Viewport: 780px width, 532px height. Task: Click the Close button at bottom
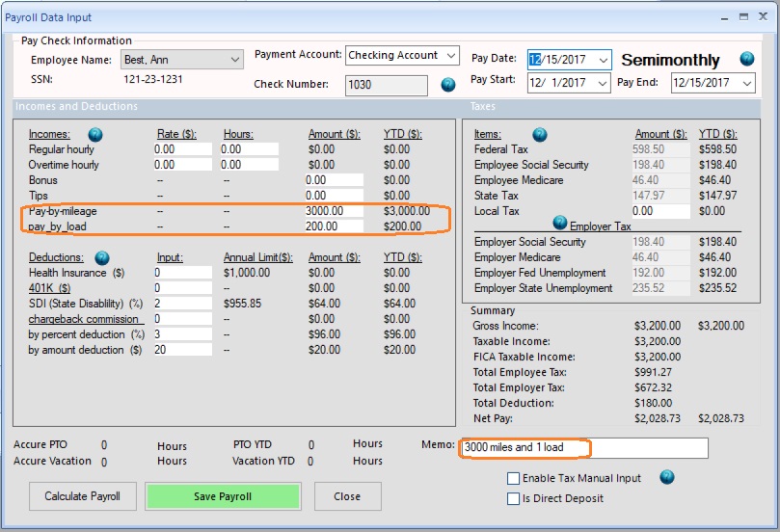347,496
